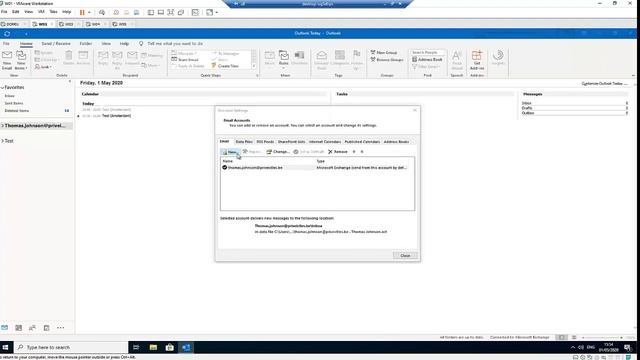Screen dimensions: 640x360
Task: Click the move account up arrow
Action: 354,152
